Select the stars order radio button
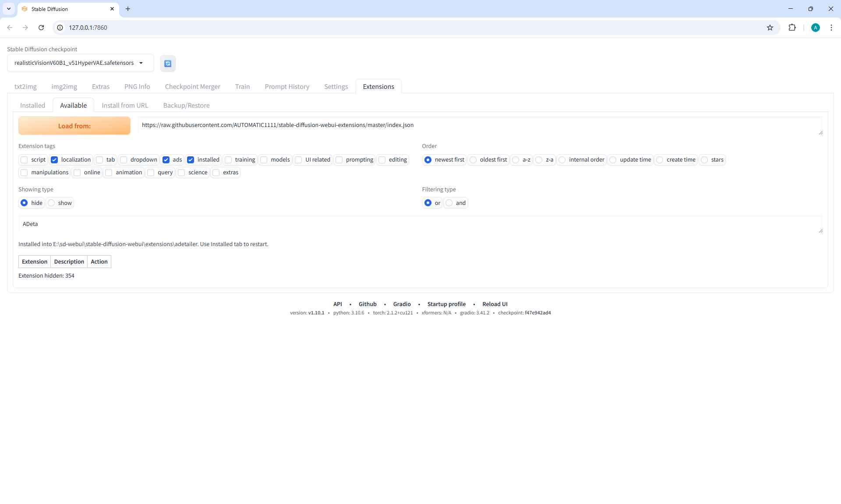The image size is (841, 504). tap(704, 160)
